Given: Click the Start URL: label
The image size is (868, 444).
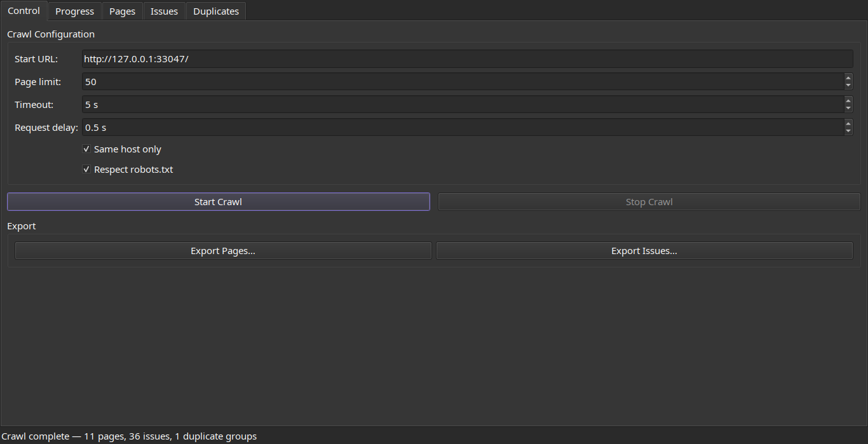Looking at the screenshot, I should 36,59.
